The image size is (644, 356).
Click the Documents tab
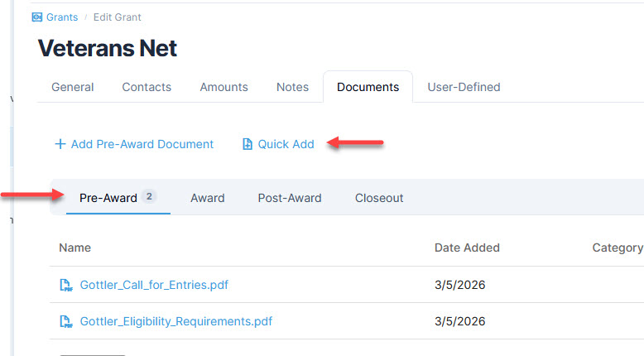point(368,87)
